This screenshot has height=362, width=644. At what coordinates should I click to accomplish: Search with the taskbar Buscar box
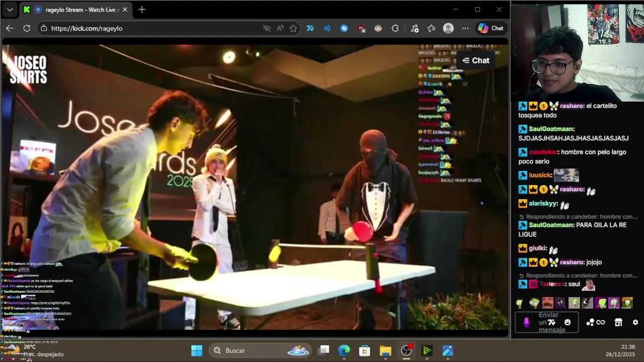(260, 350)
